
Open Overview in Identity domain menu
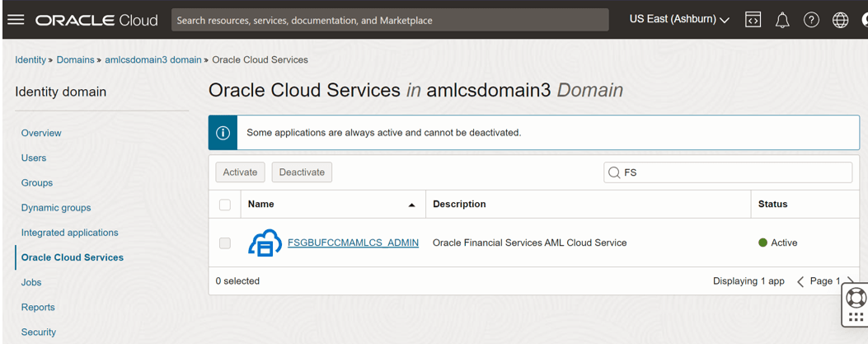(x=41, y=133)
